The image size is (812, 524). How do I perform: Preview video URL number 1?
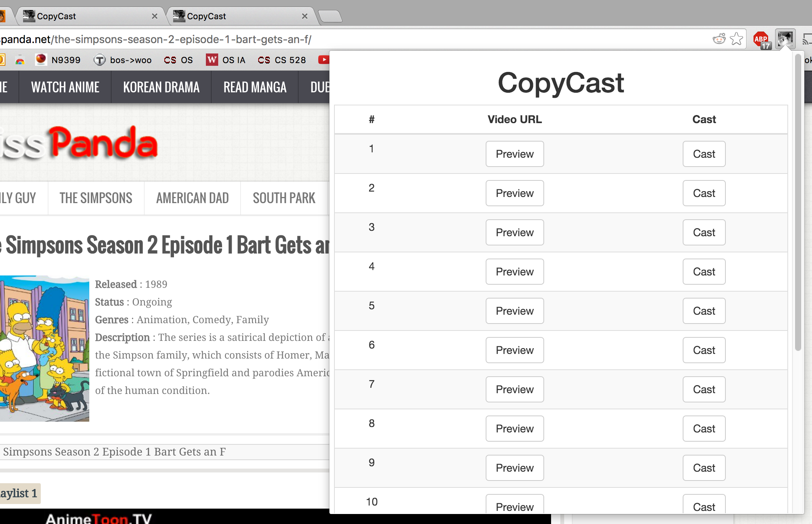click(515, 154)
